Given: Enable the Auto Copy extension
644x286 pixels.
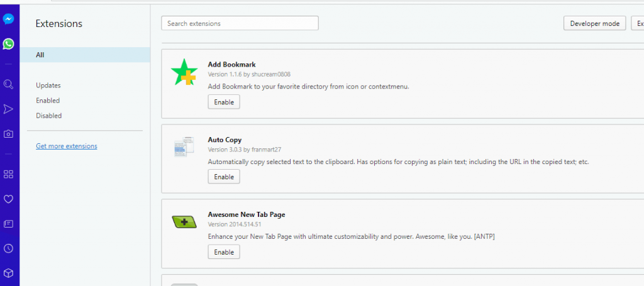Looking at the screenshot, I should [224, 177].
